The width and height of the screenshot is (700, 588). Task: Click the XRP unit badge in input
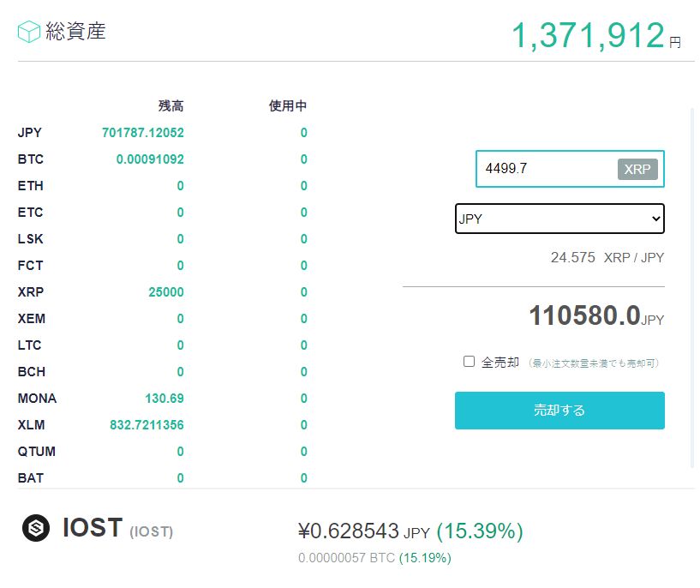[x=637, y=169]
